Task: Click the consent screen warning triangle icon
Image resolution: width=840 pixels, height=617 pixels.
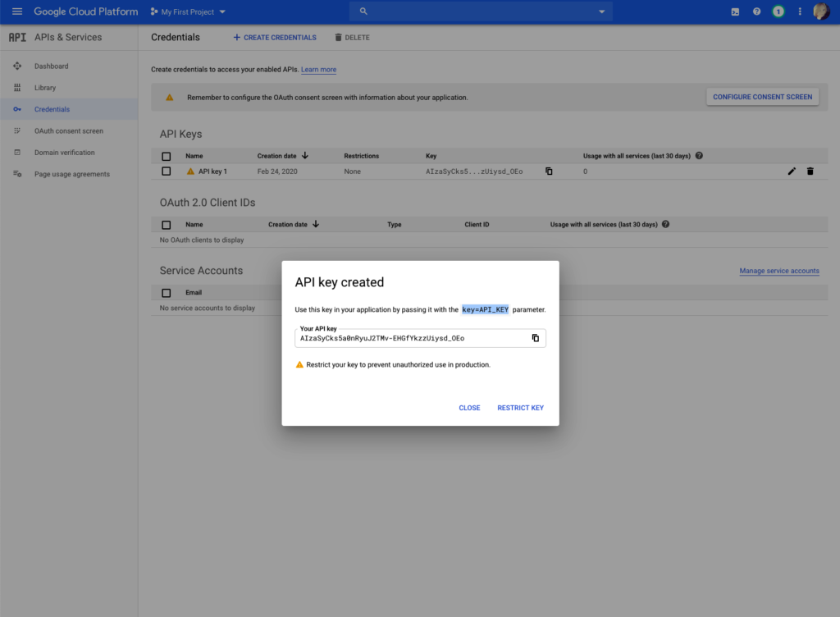Action: pyautogui.click(x=169, y=98)
